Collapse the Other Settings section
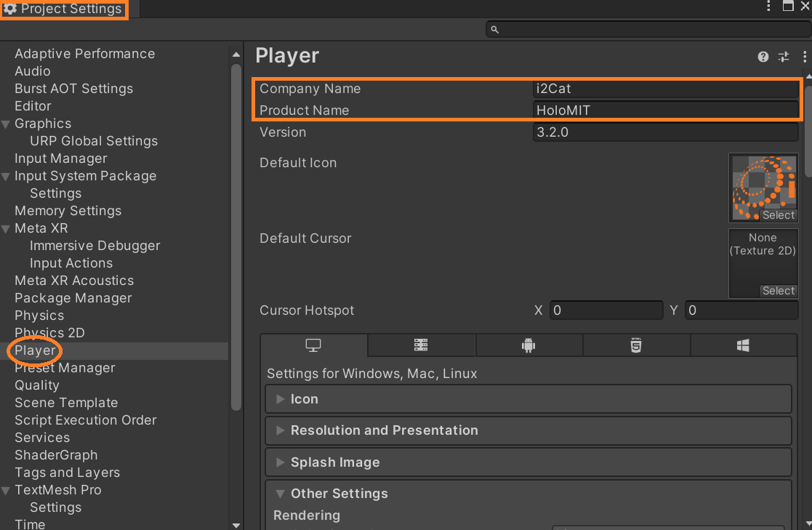This screenshot has width=812, height=530. (x=339, y=494)
